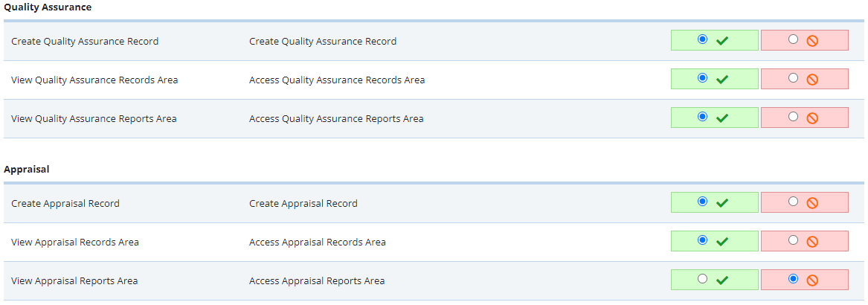
Task: Click the Appraisal section heading
Action: coord(27,169)
